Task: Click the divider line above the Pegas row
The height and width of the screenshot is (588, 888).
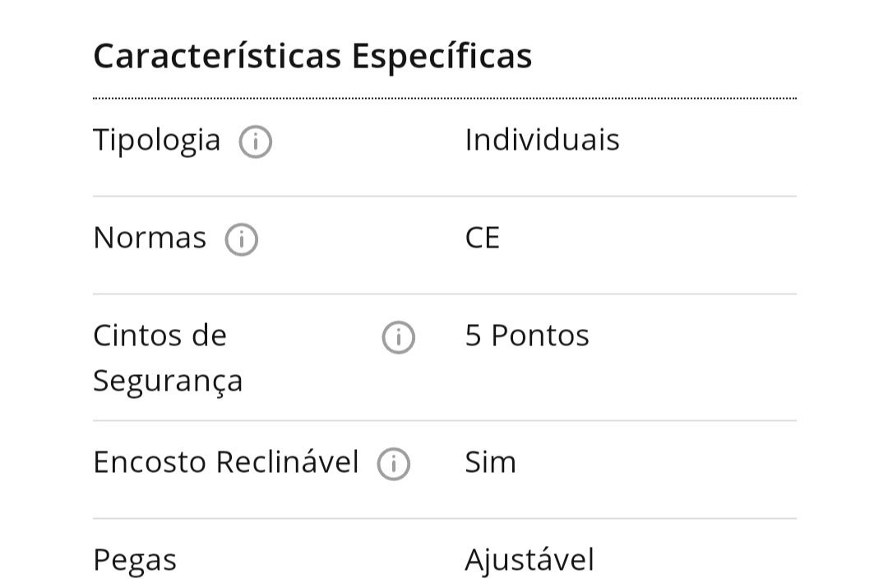Action: pos(445,518)
